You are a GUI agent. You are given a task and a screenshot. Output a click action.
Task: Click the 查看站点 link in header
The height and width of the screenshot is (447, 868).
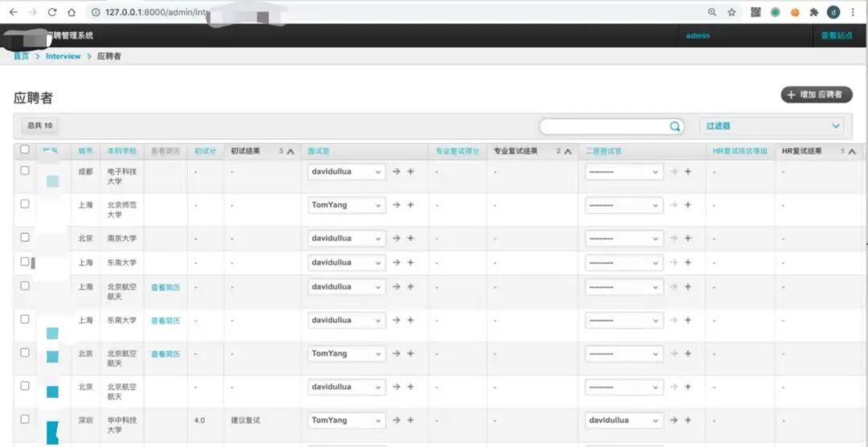tap(837, 35)
